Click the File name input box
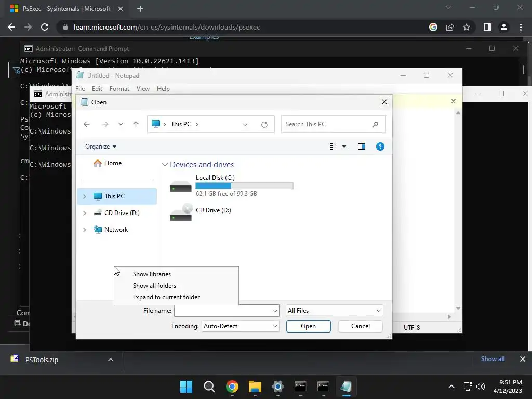532x399 pixels. tap(223, 311)
